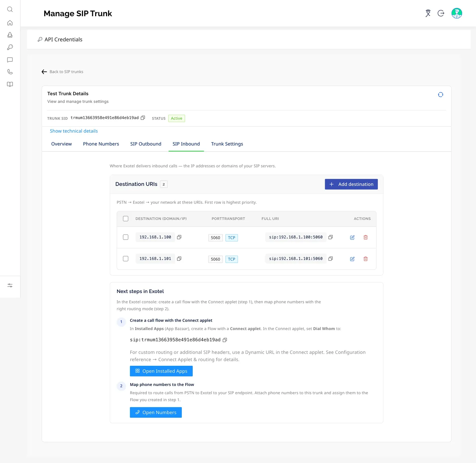The height and width of the screenshot is (463, 476).
Task: Edit the 192.168.1.100 destination row
Action: pos(352,237)
